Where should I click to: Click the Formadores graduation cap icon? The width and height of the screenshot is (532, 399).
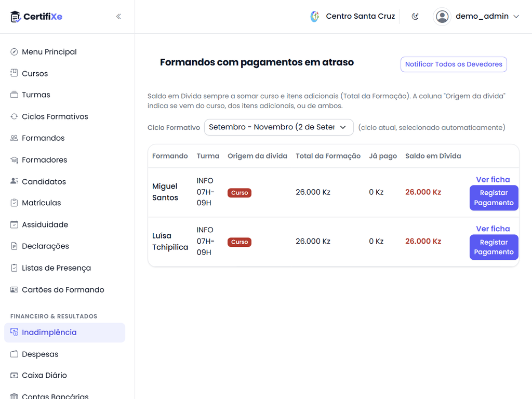click(14, 160)
